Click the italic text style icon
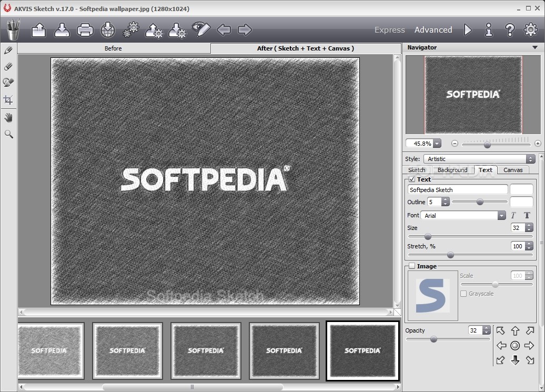This screenshot has width=545, height=392. click(x=513, y=215)
